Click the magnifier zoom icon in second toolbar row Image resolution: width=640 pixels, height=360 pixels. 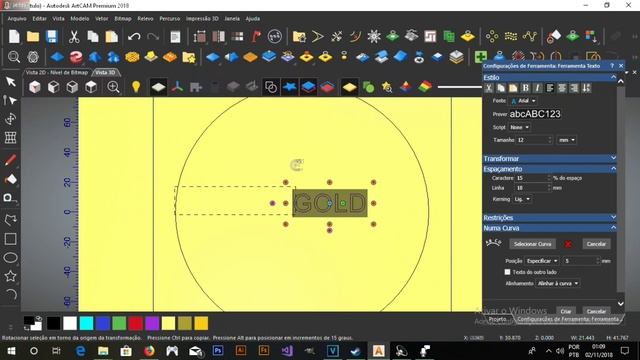(14, 57)
